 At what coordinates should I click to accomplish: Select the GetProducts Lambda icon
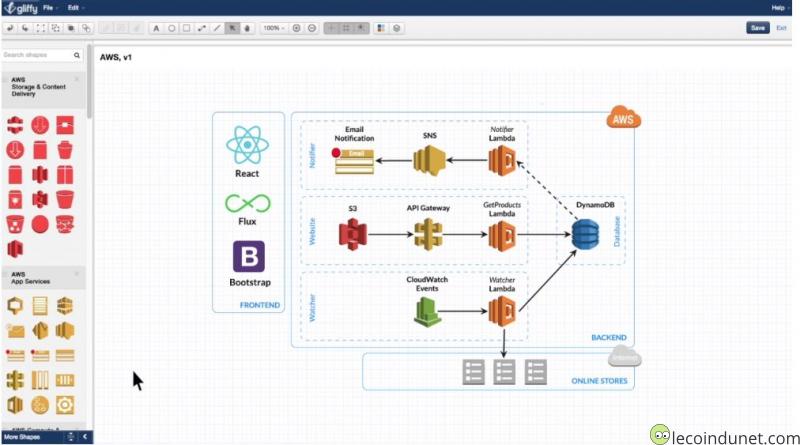pos(502,236)
